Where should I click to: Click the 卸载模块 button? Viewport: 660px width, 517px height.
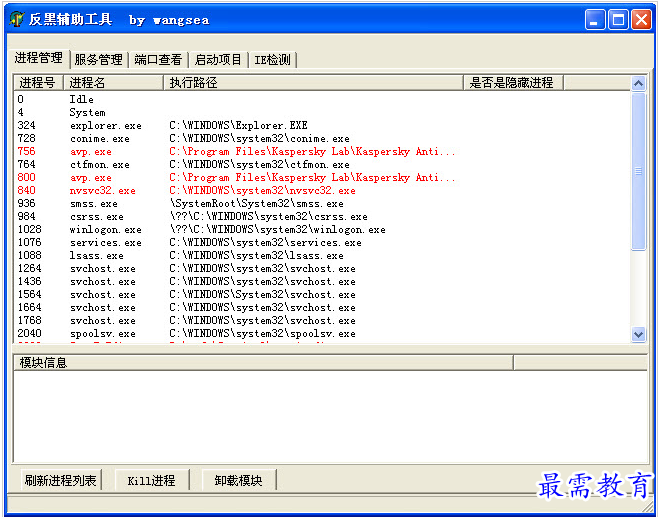238,480
